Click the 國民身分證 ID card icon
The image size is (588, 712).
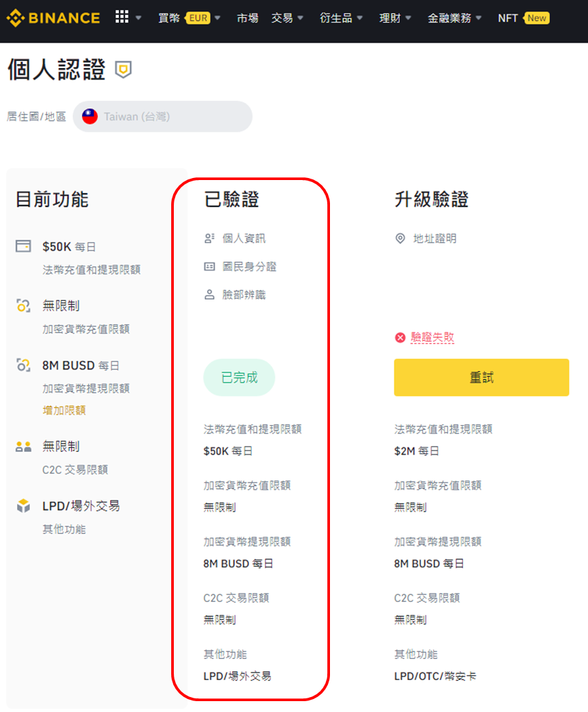tap(209, 266)
